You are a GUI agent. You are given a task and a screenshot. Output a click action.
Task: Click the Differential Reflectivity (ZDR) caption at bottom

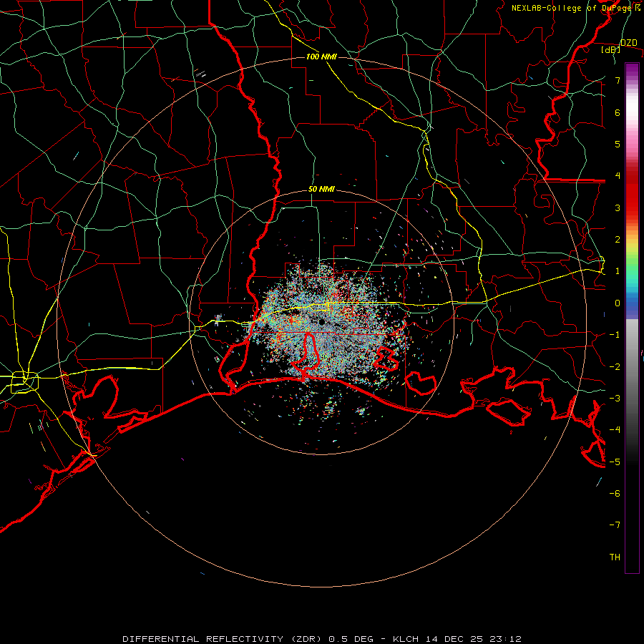pyautogui.click(x=322, y=639)
